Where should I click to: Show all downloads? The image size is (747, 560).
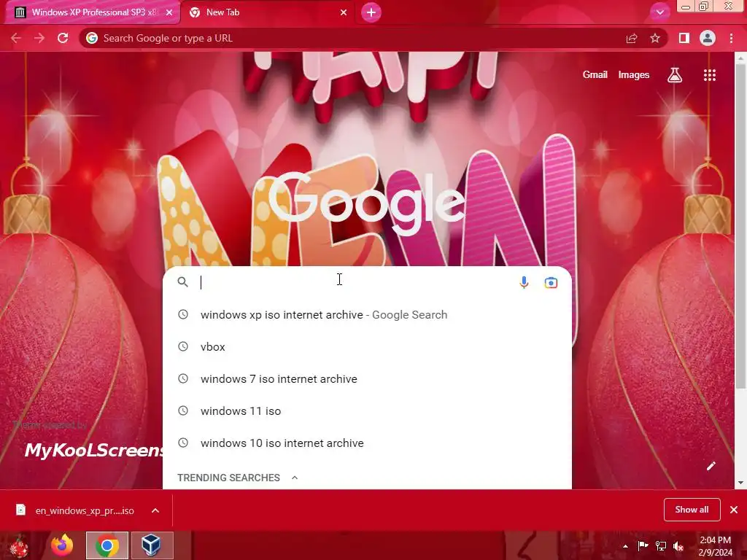click(692, 510)
